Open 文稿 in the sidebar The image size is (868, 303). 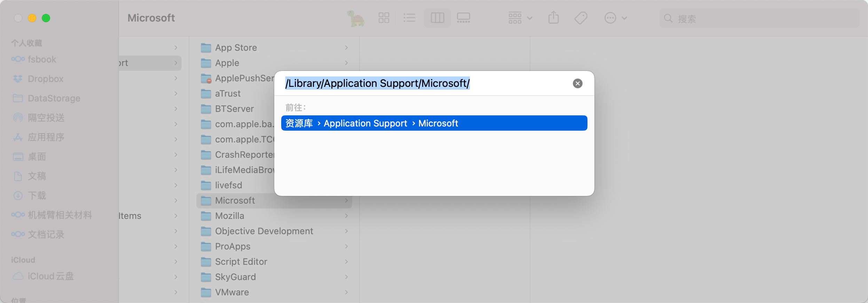(x=29, y=176)
